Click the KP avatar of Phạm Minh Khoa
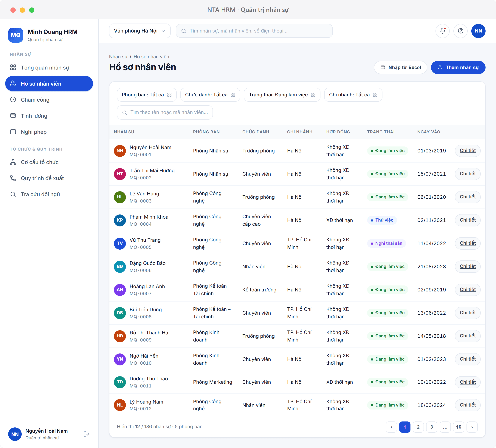The height and width of the screenshot is (448, 496). [x=120, y=220]
